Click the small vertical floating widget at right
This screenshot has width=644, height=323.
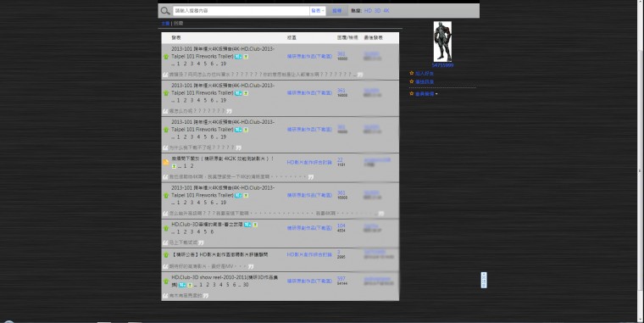coord(484,280)
